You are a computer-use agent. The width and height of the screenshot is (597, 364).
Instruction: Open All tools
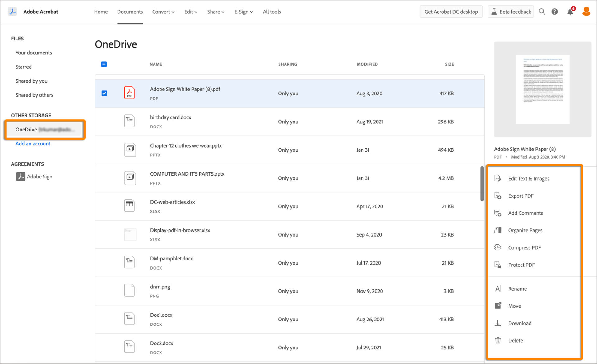tap(272, 12)
